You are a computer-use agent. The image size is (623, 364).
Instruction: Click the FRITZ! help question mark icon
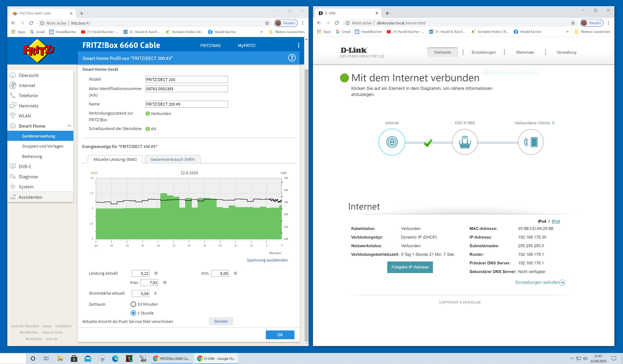tap(292, 58)
